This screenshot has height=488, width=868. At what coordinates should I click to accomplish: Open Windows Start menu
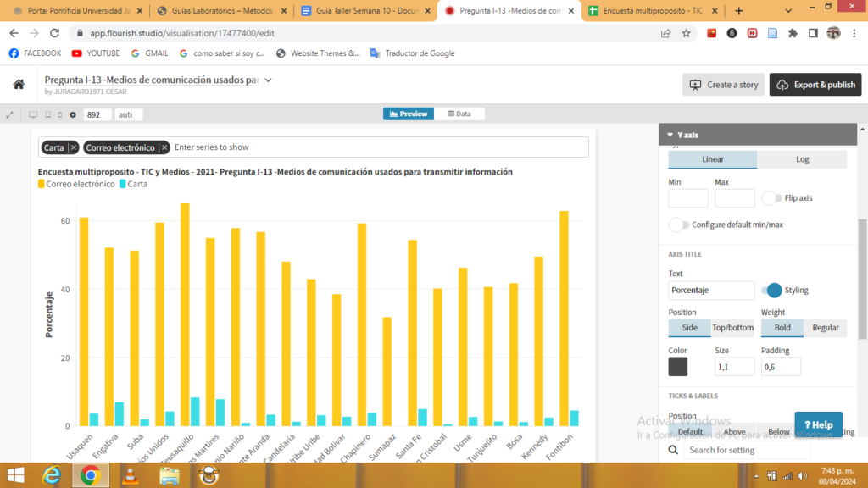tap(15, 475)
